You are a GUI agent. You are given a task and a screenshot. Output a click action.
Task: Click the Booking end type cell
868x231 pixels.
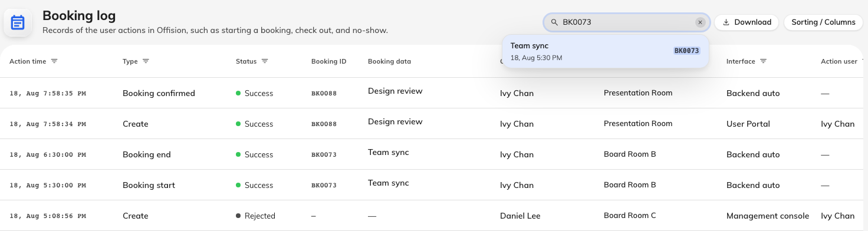pyautogui.click(x=147, y=154)
